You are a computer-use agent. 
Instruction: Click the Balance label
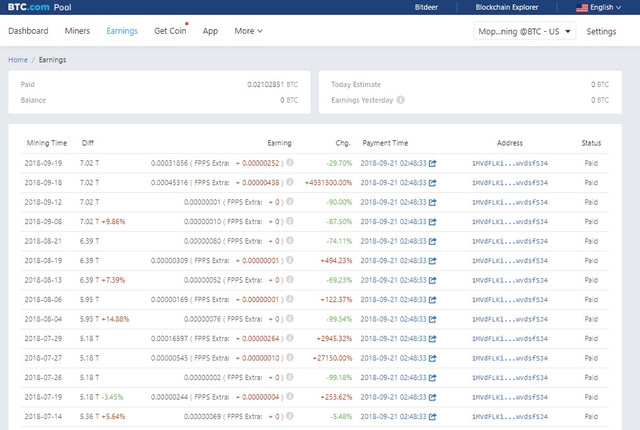tap(33, 100)
